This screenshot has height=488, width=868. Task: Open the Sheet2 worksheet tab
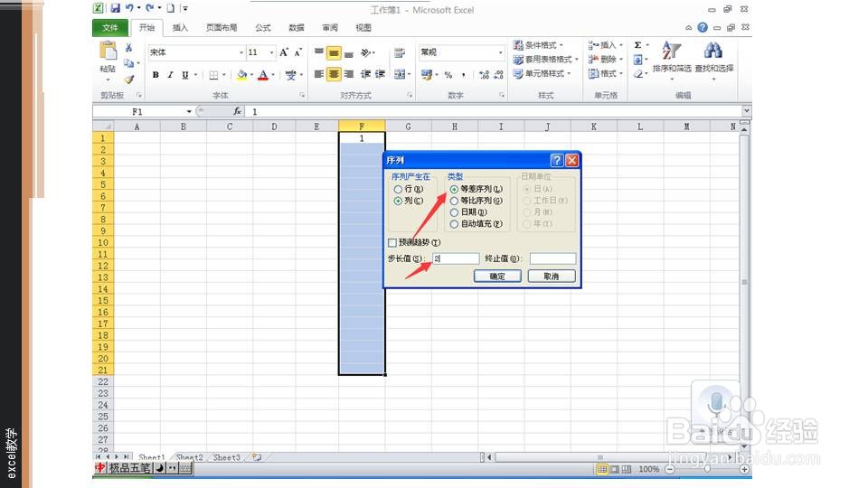click(x=189, y=457)
